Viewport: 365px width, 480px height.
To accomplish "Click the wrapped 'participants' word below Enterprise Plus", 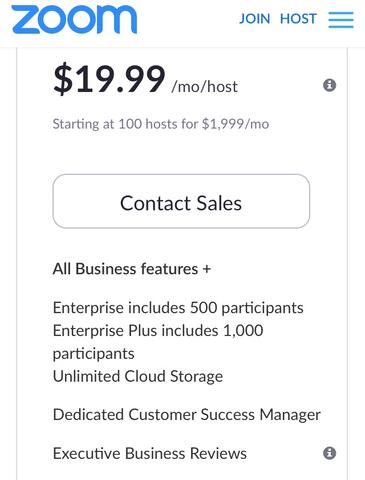I will (94, 354).
